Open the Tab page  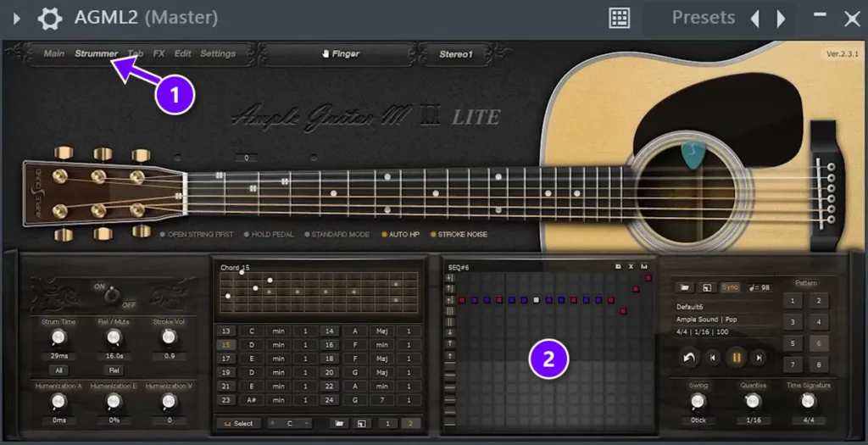(136, 53)
